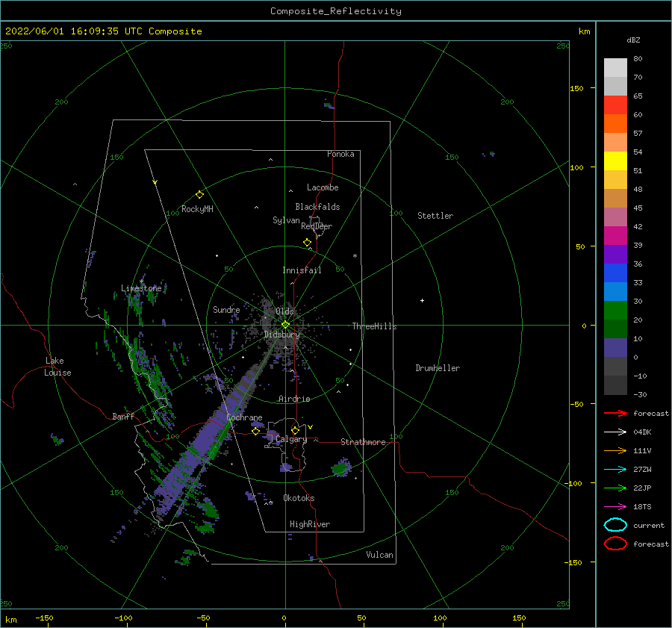The height and width of the screenshot is (628, 672).
Task: Select the light gray 80 dBZ swatch
Action: point(615,67)
